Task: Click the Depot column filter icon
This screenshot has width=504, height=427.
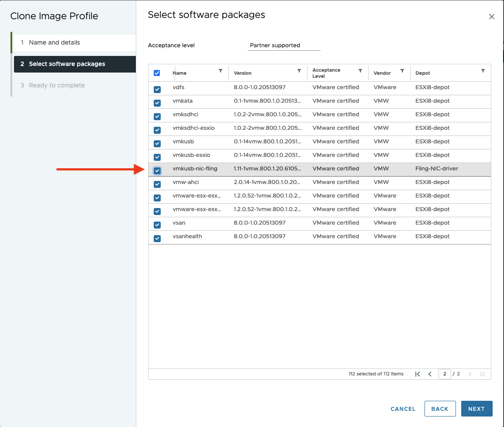Action: click(483, 71)
